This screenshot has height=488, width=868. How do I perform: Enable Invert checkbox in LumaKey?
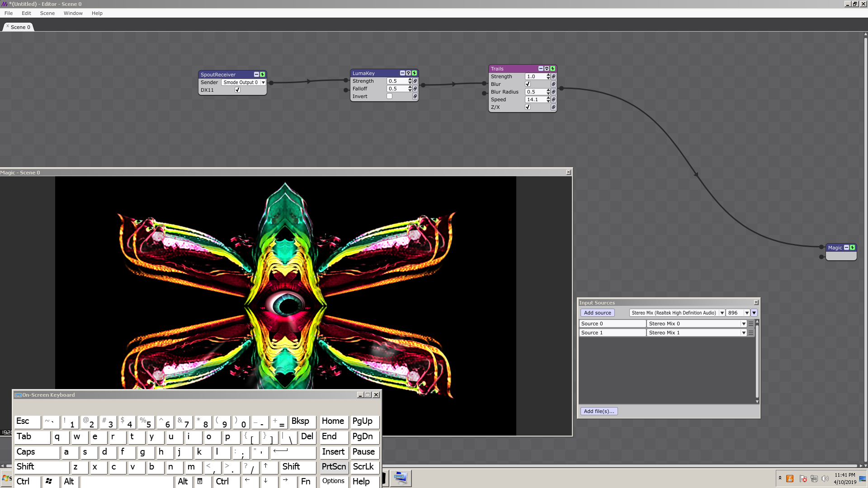389,96
